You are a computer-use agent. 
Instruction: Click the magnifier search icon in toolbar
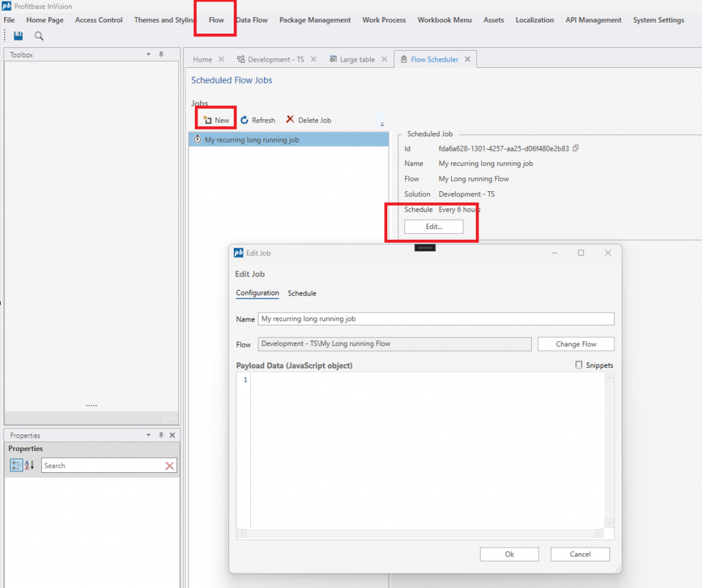click(39, 36)
